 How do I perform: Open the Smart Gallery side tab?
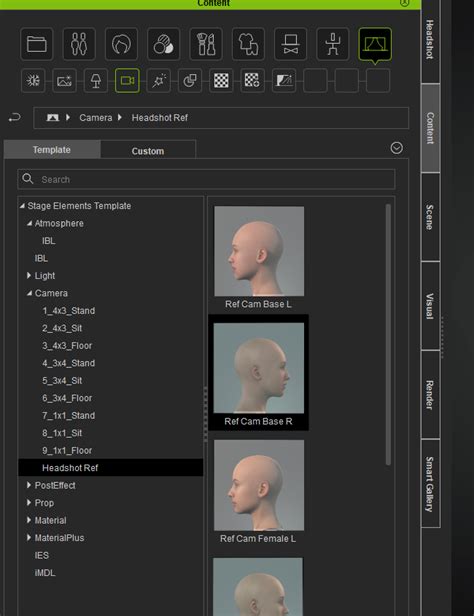(430, 483)
